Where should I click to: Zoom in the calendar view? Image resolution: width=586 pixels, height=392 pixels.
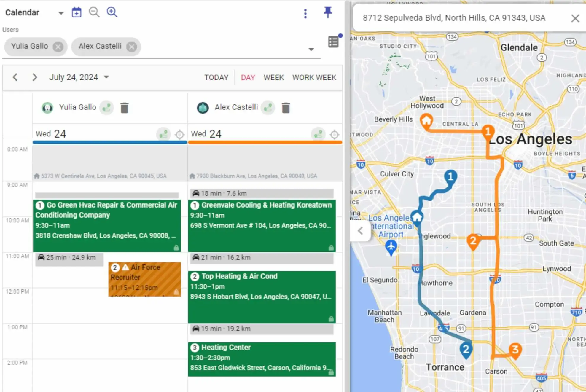tap(112, 12)
